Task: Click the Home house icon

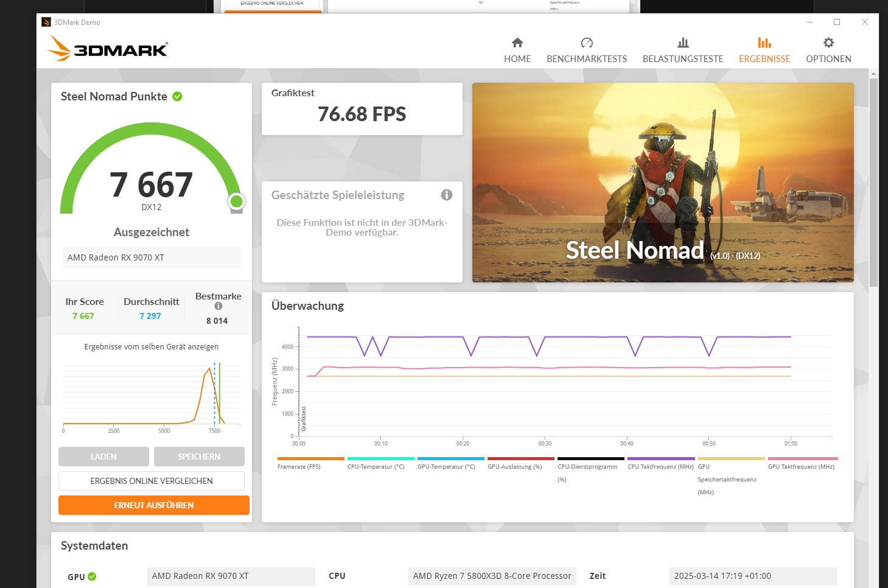Action: click(517, 43)
